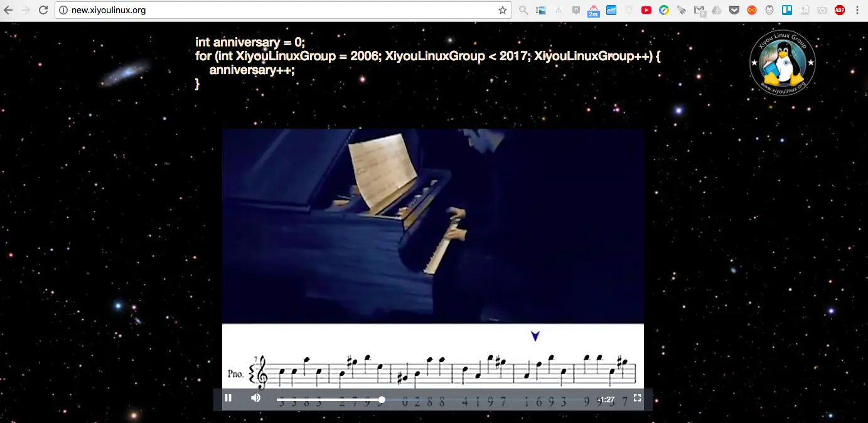Open the grey JS extension icon
This screenshot has height=423, width=868.
click(804, 10)
